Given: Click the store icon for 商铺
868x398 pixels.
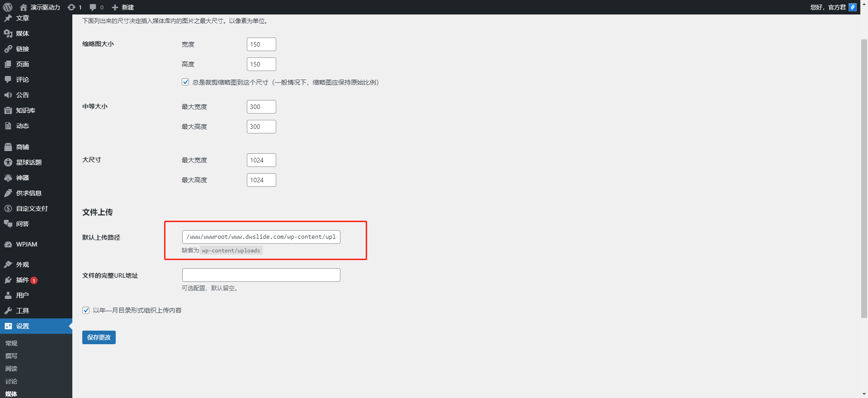Looking at the screenshot, I should pyautogui.click(x=8, y=147).
